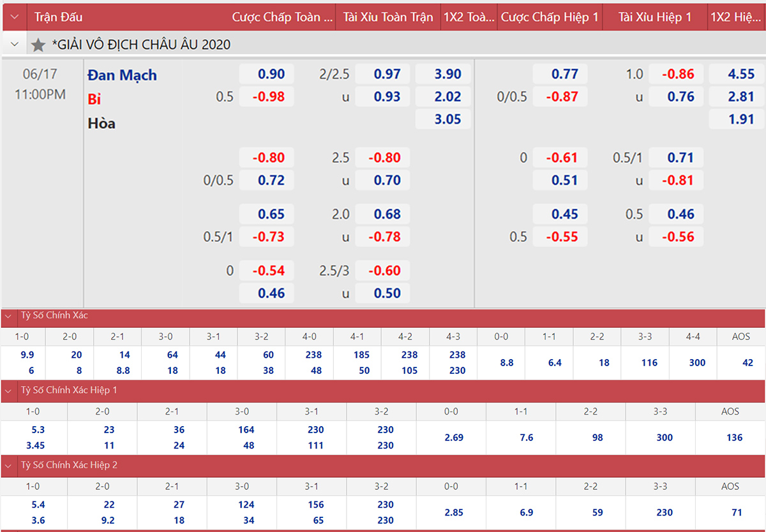Click Đan Mạch team name
Screen dimensions: 766x532
tap(122, 75)
